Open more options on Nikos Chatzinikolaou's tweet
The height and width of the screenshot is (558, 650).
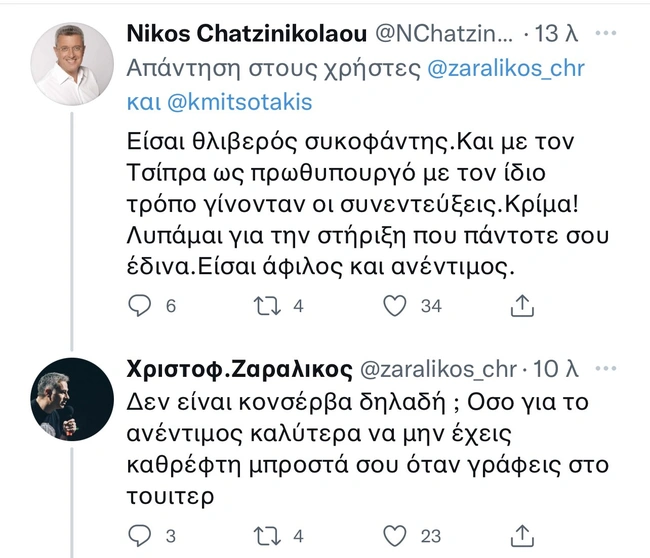coord(606,33)
